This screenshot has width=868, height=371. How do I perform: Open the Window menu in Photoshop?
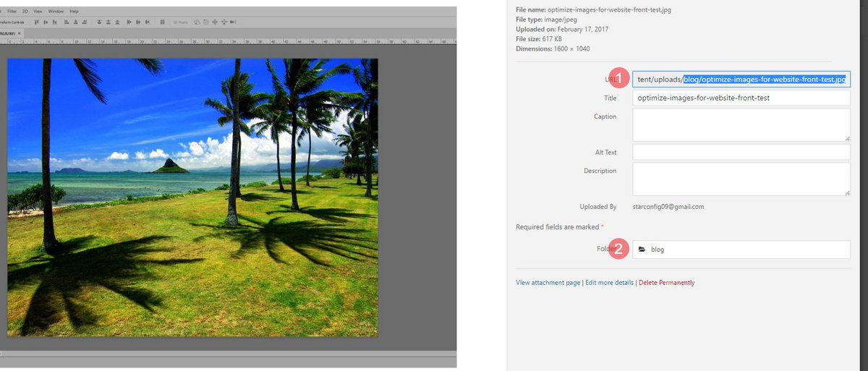(x=56, y=12)
